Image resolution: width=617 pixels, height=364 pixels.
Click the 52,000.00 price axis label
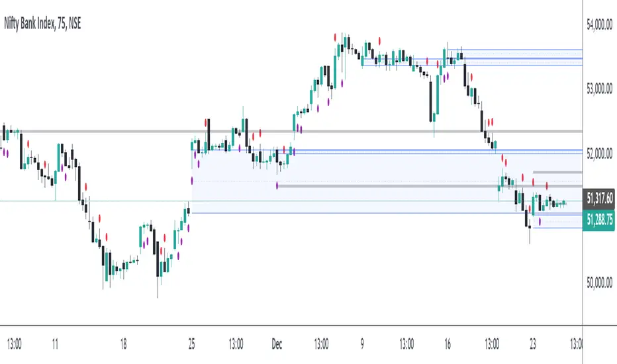[599, 154]
